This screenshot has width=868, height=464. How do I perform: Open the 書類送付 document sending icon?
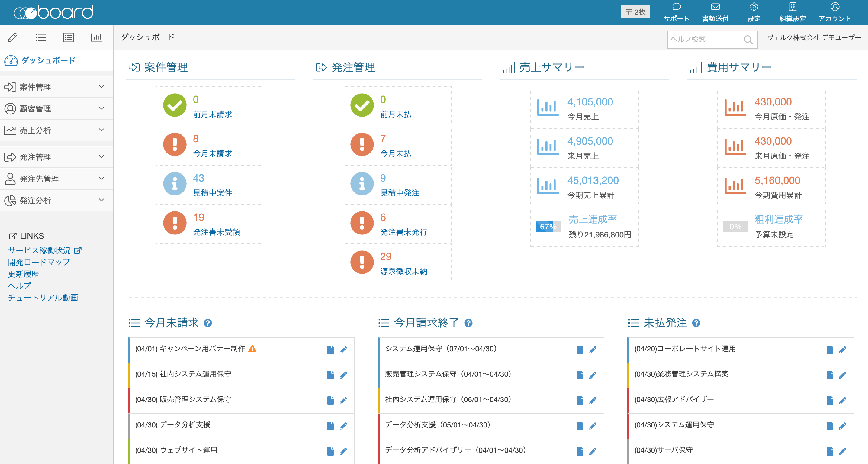pos(715,12)
